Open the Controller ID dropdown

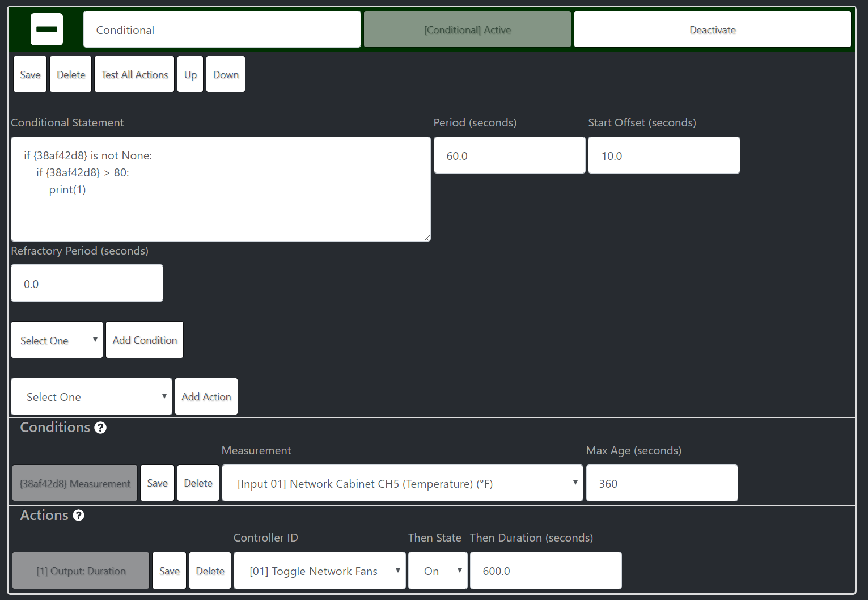(x=320, y=571)
